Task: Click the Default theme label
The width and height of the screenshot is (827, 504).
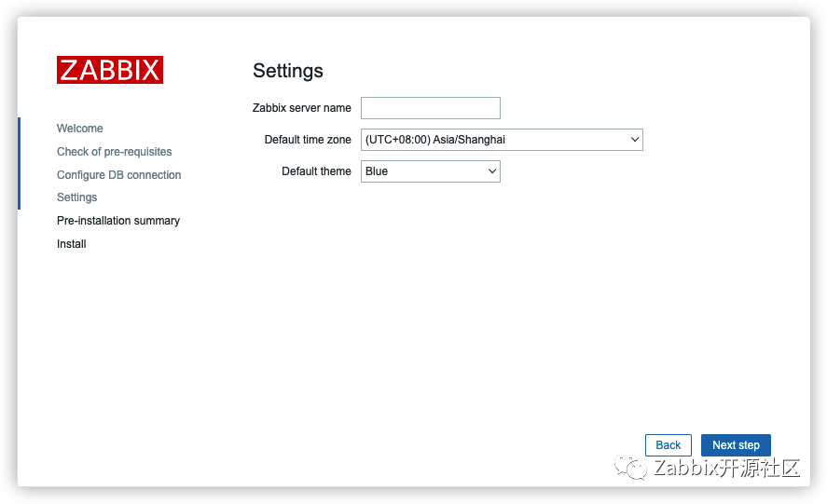Action: pyautogui.click(x=316, y=171)
